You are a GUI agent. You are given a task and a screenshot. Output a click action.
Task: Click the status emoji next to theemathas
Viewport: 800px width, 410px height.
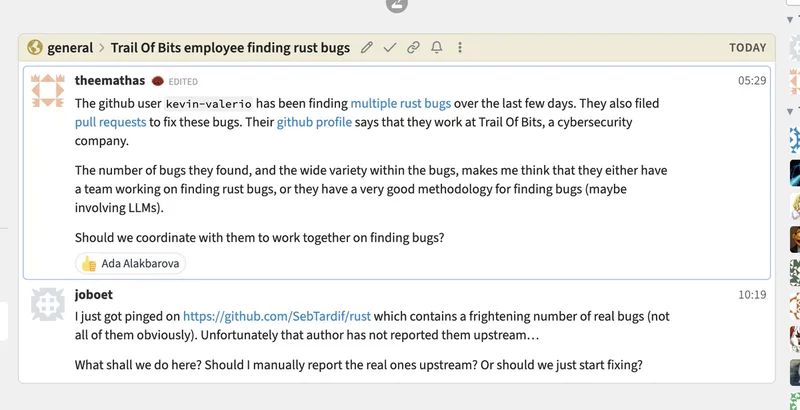(158, 81)
